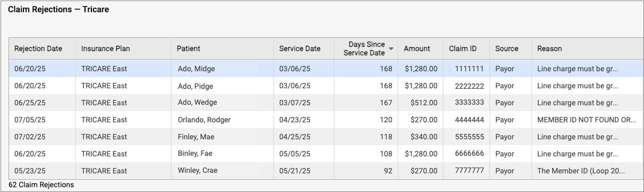
Task: Click the sort arrow in Days Since Service Date header
Action: pyautogui.click(x=391, y=48)
